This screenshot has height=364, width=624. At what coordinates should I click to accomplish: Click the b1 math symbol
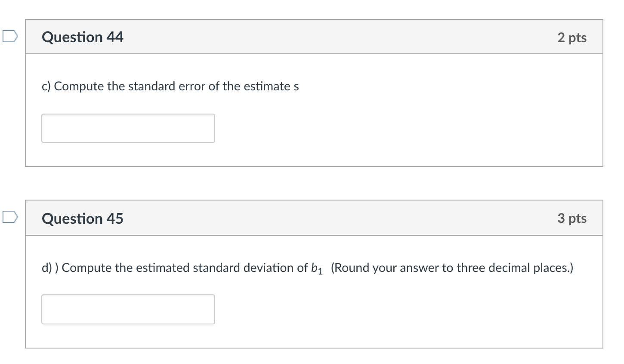tap(316, 268)
